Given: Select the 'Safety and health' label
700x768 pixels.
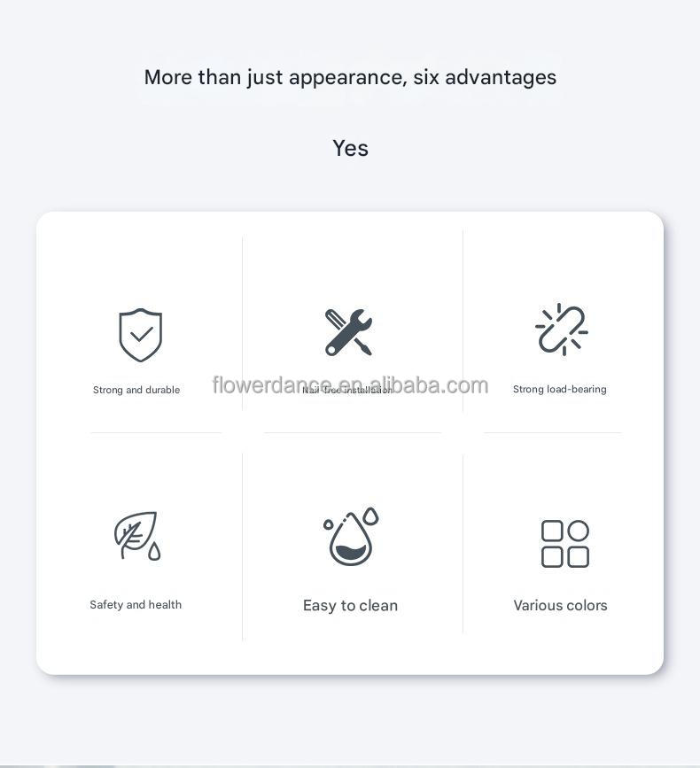Looking at the screenshot, I should pyautogui.click(x=136, y=605).
